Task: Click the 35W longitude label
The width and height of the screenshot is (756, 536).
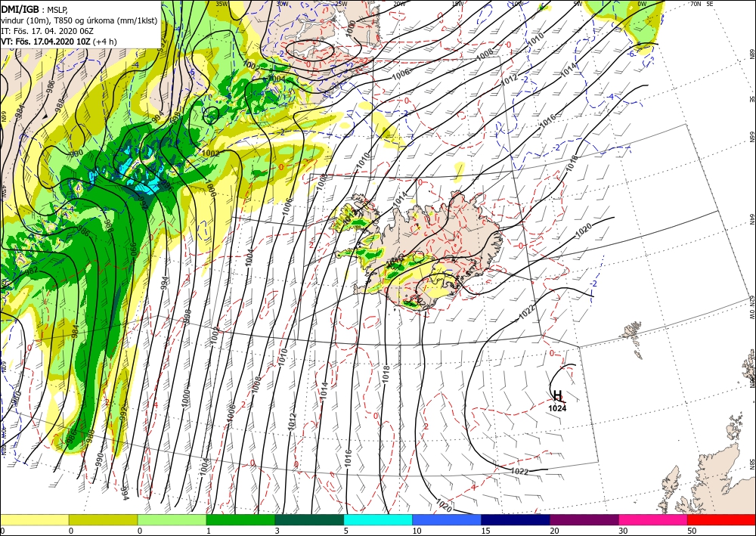Action: 222,3
